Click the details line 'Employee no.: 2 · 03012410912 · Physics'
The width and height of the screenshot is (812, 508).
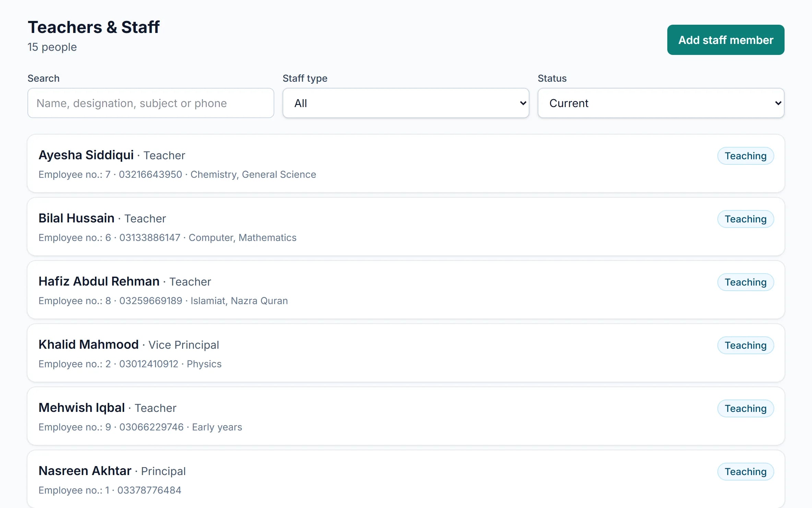130,364
